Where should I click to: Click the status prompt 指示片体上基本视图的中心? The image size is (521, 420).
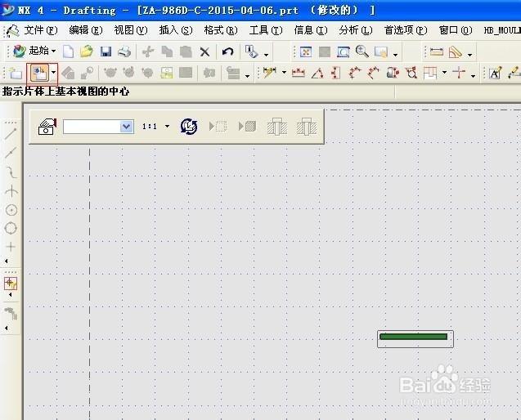(x=65, y=92)
